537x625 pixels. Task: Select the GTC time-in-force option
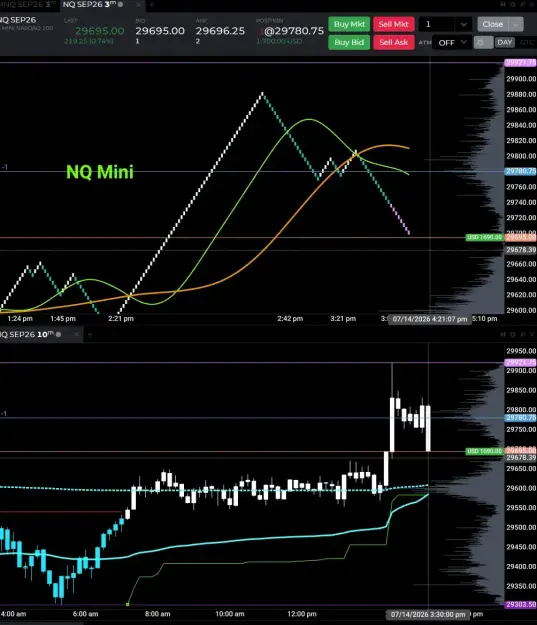click(x=527, y=42)
